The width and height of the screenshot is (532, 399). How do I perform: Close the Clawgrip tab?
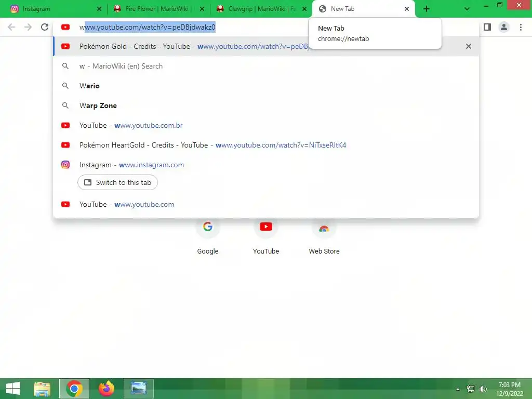click(304, 9)
